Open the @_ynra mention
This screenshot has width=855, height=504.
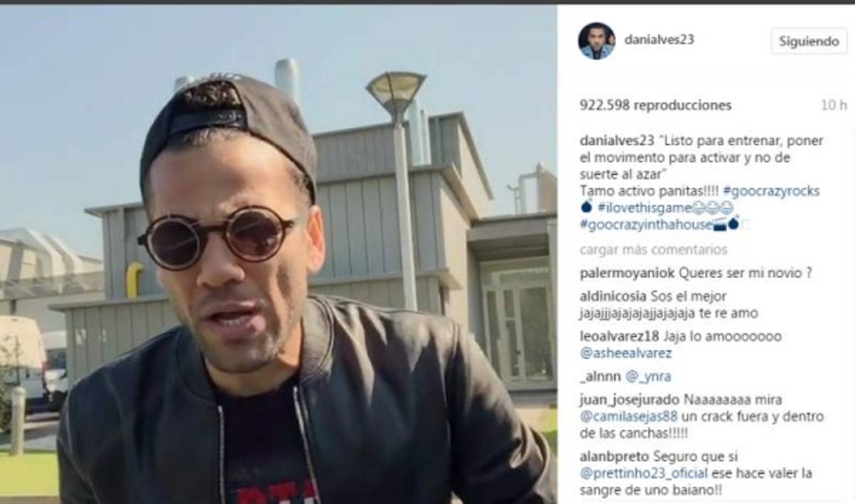[x=648, y=377]
